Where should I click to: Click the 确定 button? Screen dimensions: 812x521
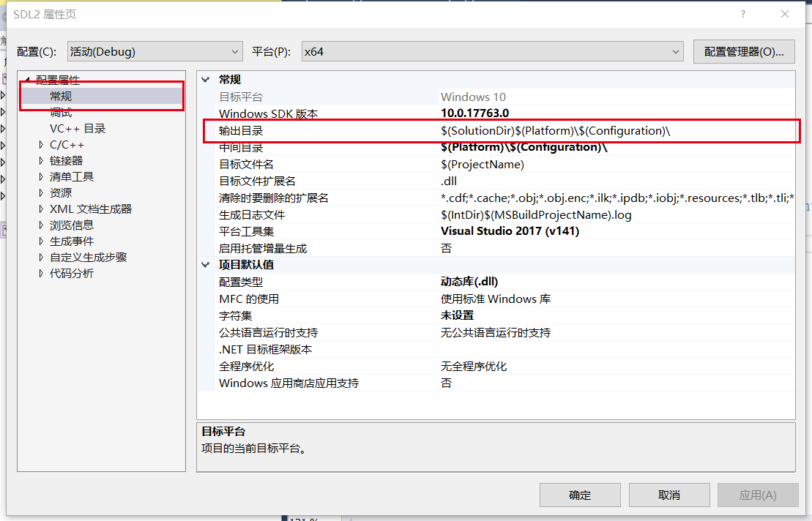pyautogui.click(x=580, y=495)
